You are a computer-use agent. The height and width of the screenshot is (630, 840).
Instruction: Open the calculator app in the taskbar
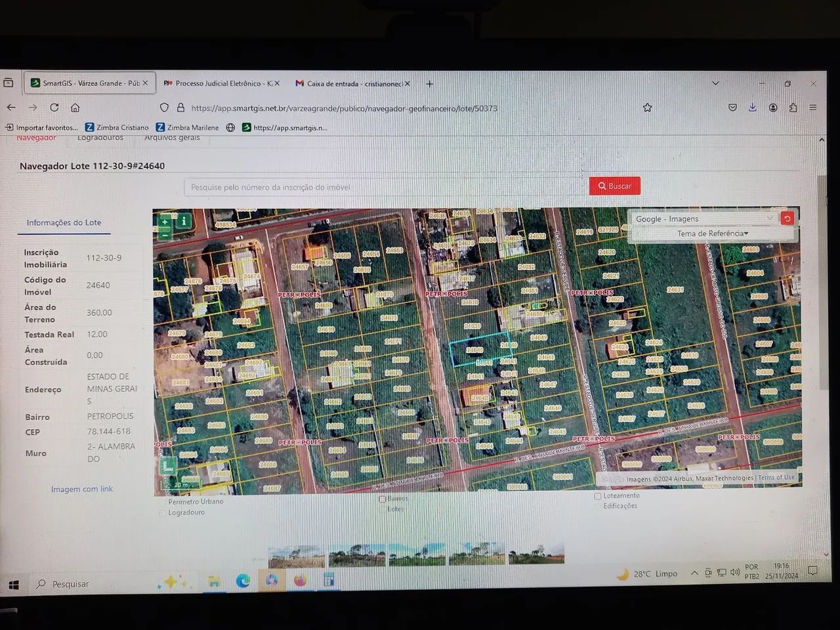tap(329, 580)
